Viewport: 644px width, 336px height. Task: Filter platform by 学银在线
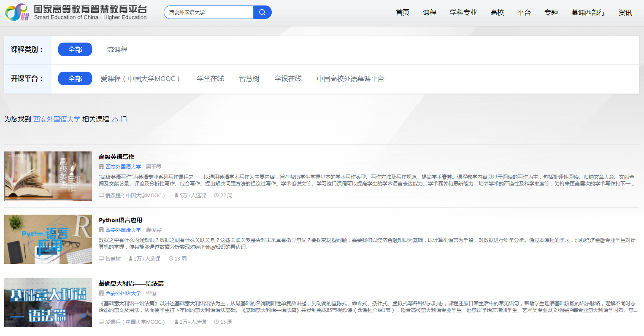coord(288,79)
